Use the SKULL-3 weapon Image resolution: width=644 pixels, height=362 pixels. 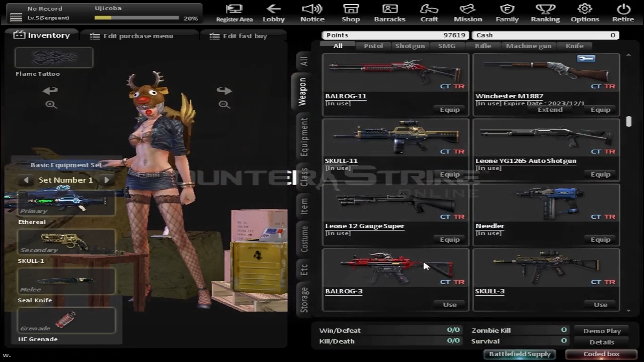click(x=600, y=305)
